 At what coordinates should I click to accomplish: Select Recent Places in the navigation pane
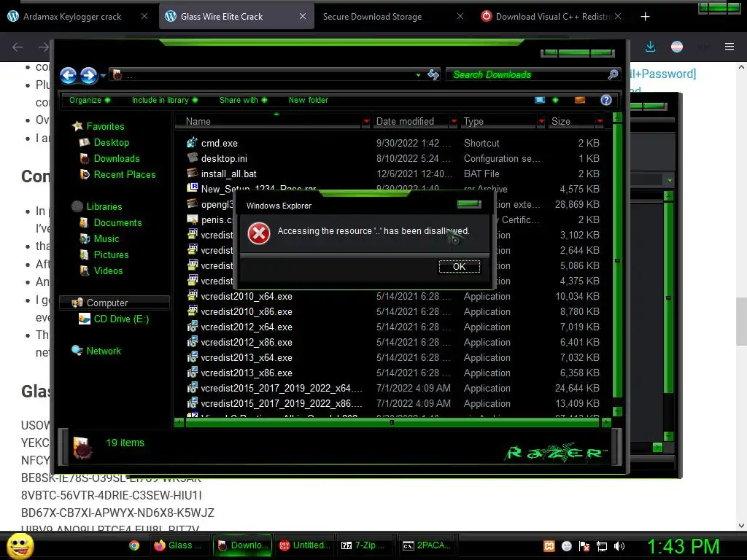click(124, 175)
